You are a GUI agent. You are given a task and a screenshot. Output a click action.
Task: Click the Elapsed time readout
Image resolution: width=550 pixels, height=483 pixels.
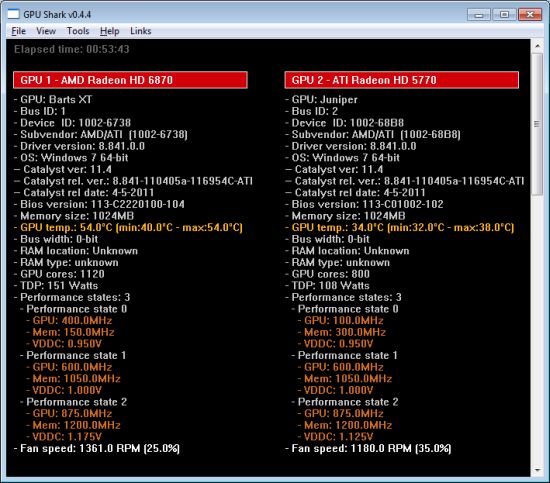click(72, 49)
